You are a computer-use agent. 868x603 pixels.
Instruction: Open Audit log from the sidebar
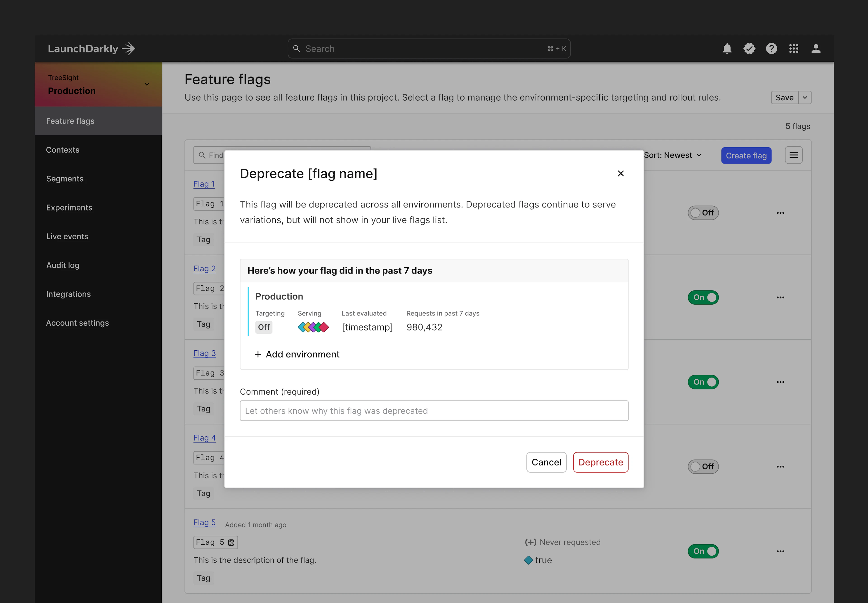pos(63,265)
